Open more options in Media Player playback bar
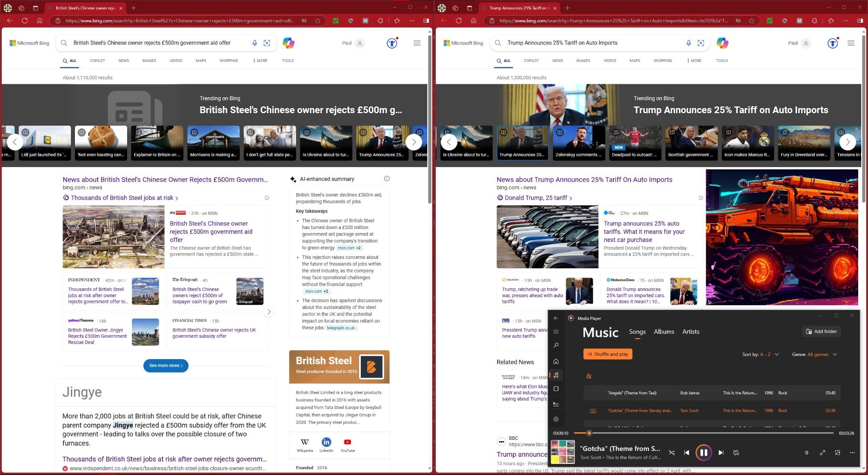Screen dimensions: 868x475 pyautogui.click(x=852, y=453)
